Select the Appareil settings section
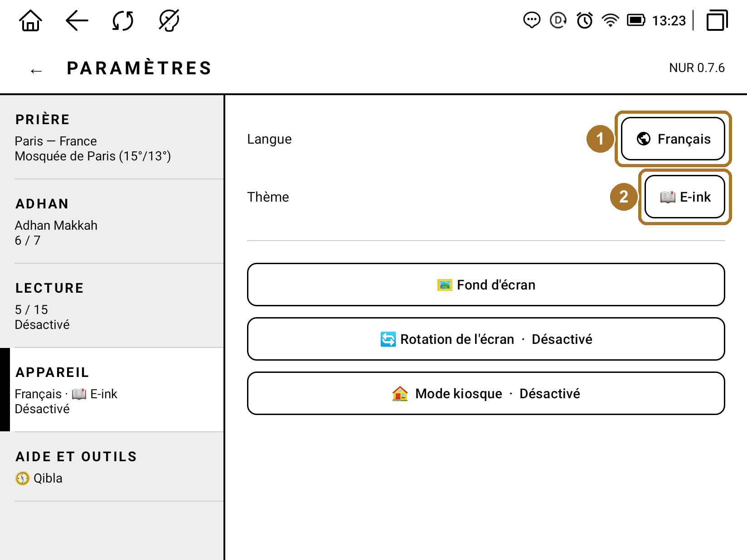The image size is (747, 560). (112, 390)
